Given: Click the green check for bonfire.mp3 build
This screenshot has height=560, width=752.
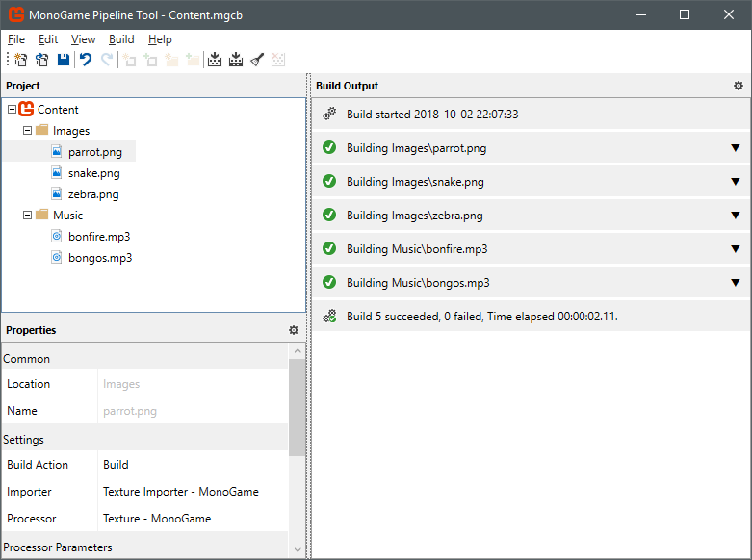Looking at the screenshot, I should point(329,248).
